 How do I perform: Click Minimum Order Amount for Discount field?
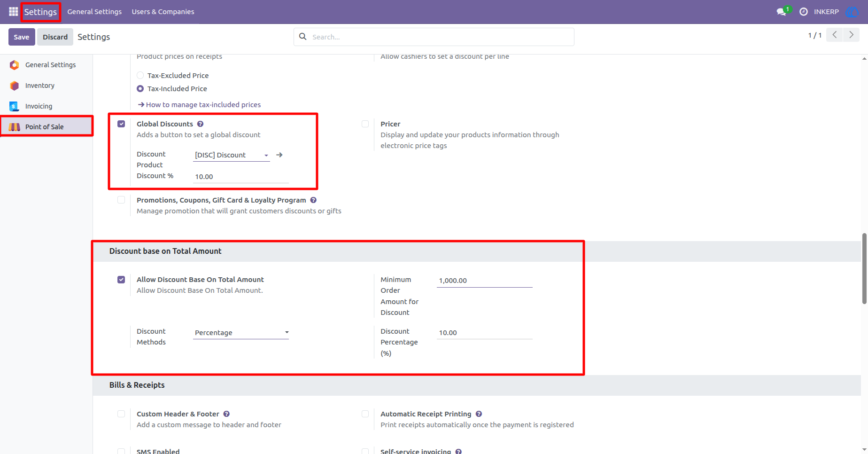[485, 281]
